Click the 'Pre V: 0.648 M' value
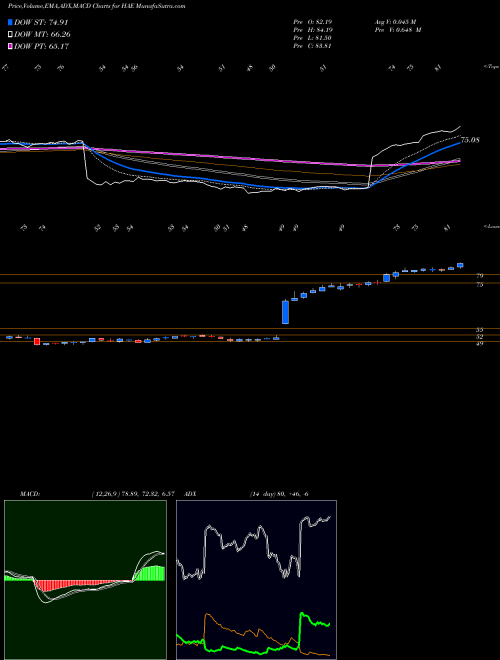This screenshot has height=660, width=500. 398,30
